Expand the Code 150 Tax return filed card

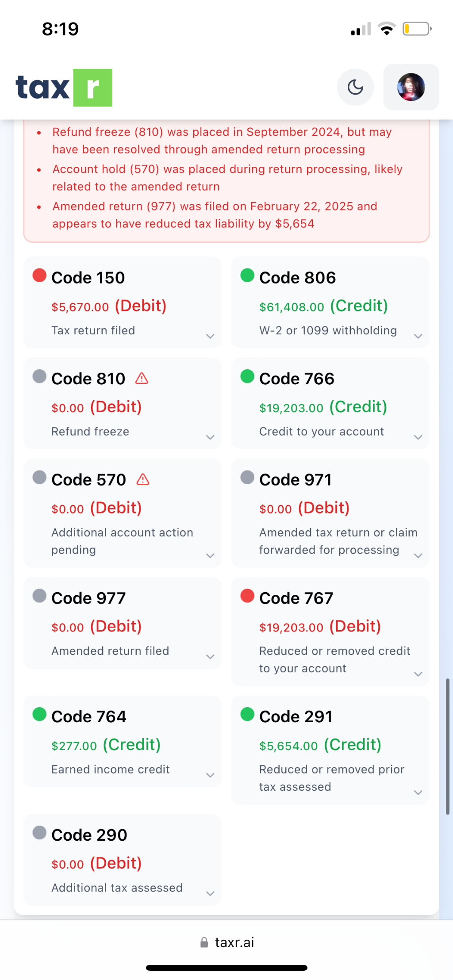(210, 336)
